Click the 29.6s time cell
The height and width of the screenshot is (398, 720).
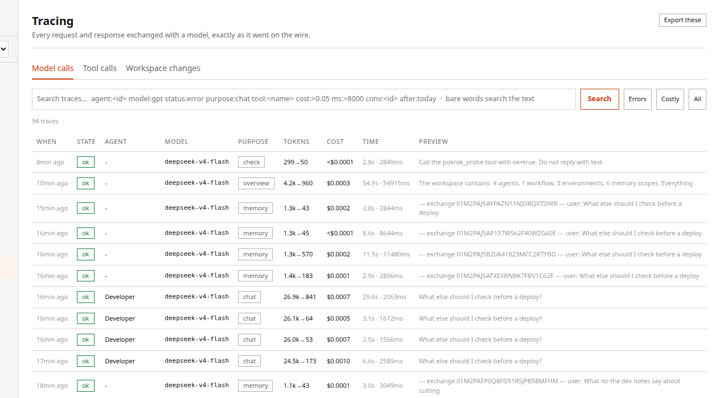tap(384, 297)
